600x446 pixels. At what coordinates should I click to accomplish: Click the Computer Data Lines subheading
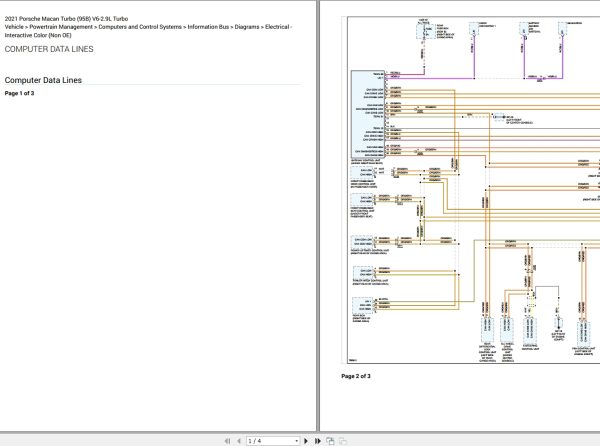(43, 80)
